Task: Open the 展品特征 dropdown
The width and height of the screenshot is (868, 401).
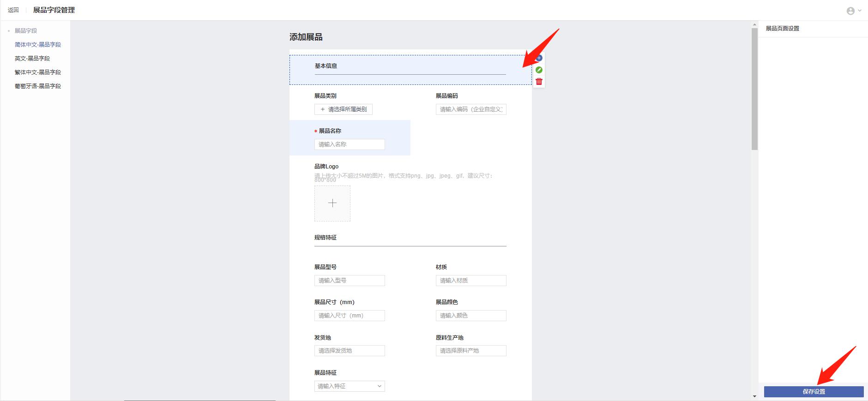Action: tap(350, 386)
